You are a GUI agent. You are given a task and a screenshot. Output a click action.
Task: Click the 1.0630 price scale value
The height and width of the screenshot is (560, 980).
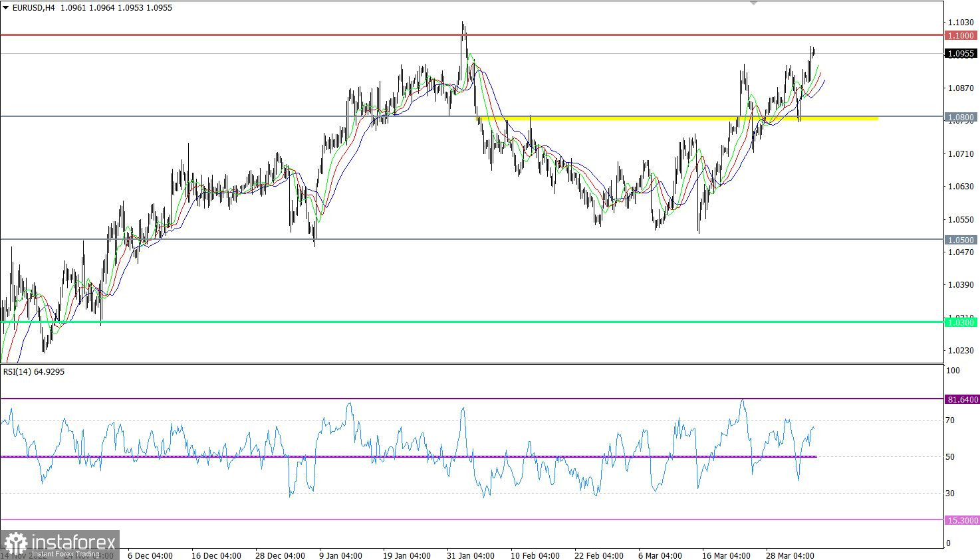(x=961, y=186)
